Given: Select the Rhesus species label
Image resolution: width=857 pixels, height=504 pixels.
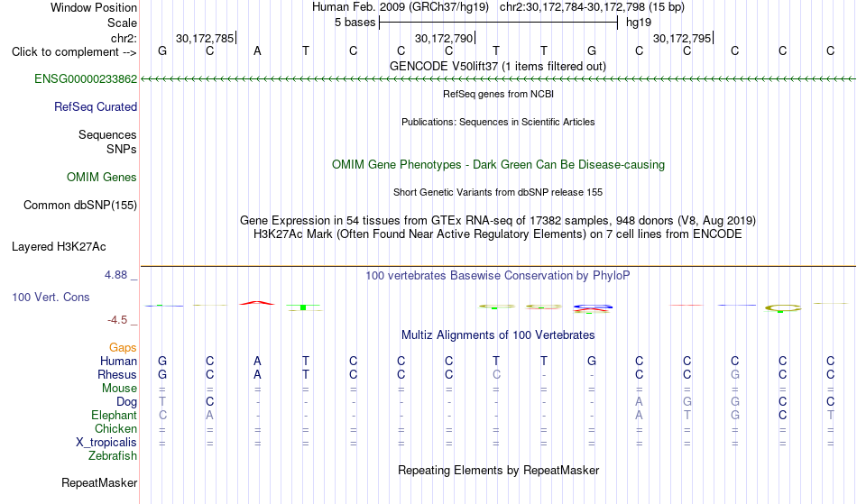Looking at the screenshot, I should click(x=116, y=374).
